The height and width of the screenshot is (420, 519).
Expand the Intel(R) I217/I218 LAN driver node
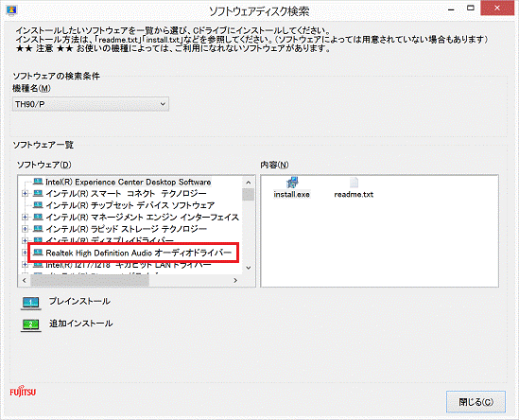point(25,264)
